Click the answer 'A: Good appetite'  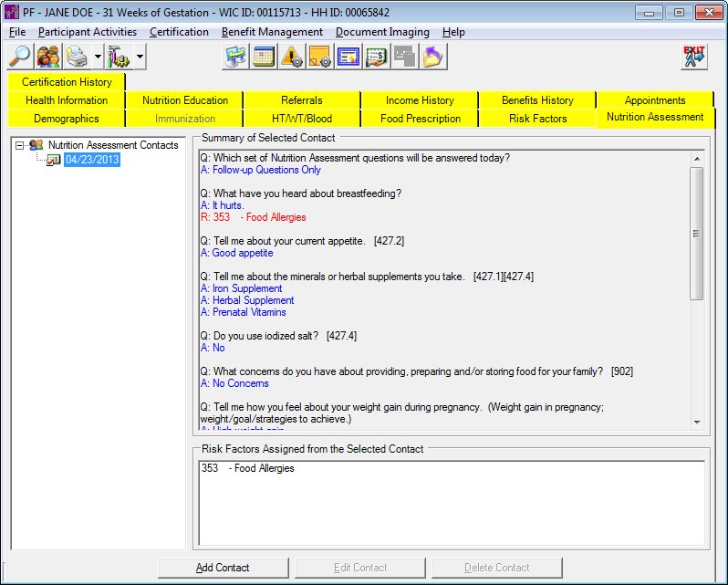coord(237,253)
